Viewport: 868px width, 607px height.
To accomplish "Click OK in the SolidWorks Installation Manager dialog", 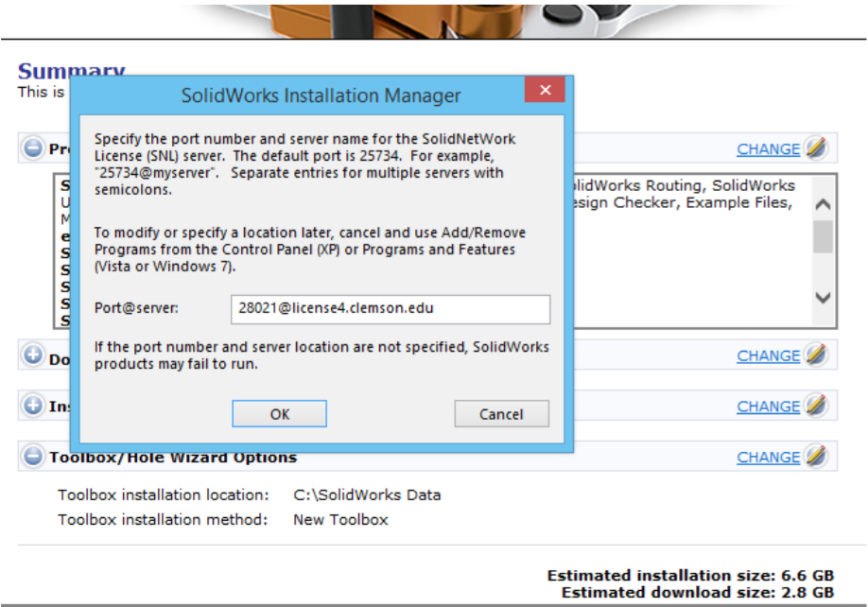I will 279,414.
